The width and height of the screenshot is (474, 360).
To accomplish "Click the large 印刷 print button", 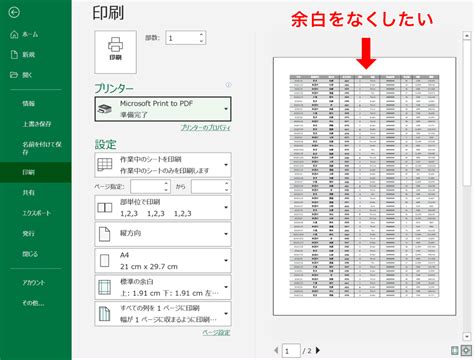I will click(x=115, y=52).
